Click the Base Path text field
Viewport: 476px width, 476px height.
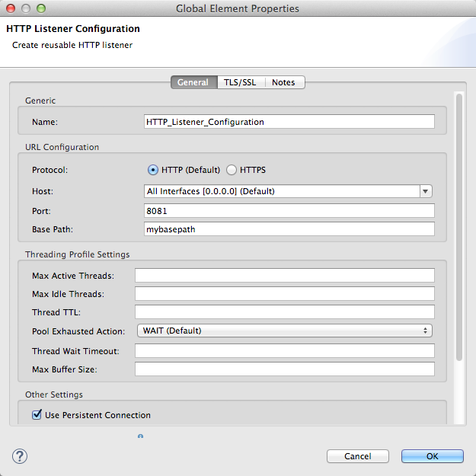point(289,229)
